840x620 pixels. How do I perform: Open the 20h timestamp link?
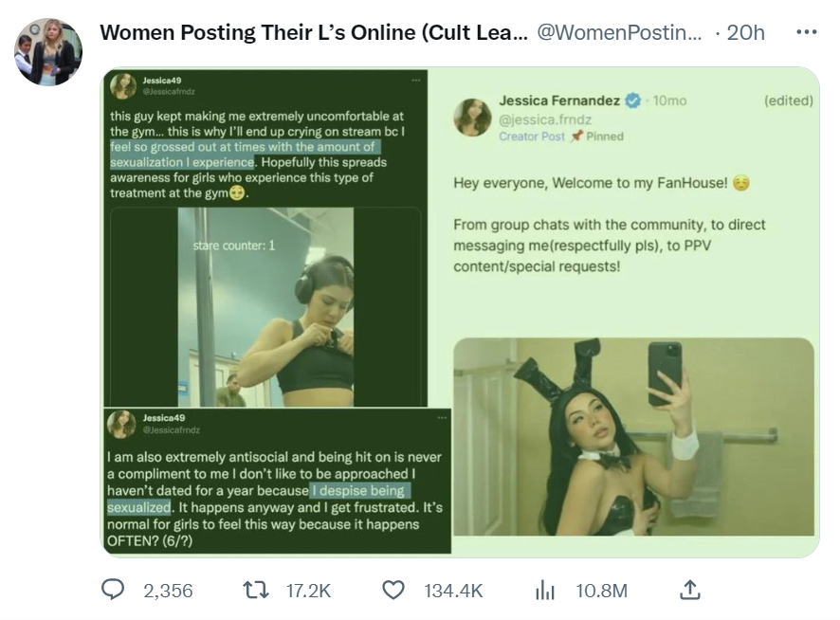click(745, 32)
